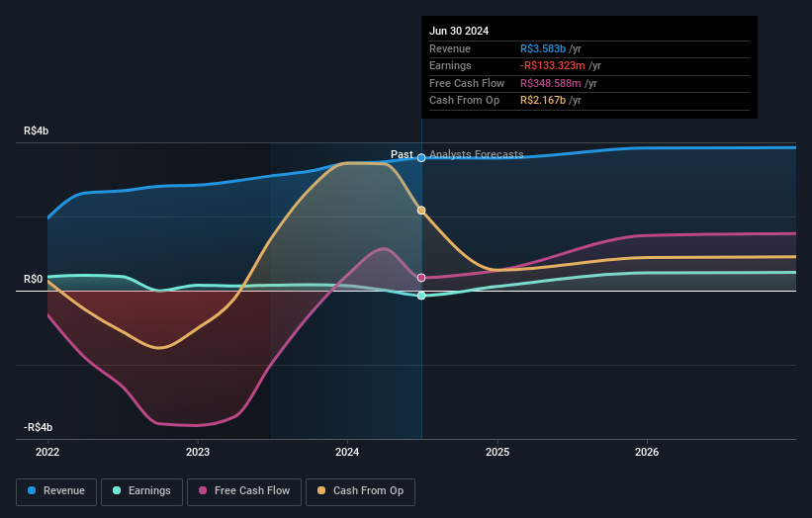This screenshot has height=518, width=812.
Task: Toggle the Earnings legend button
Action: tap(141, 491)
